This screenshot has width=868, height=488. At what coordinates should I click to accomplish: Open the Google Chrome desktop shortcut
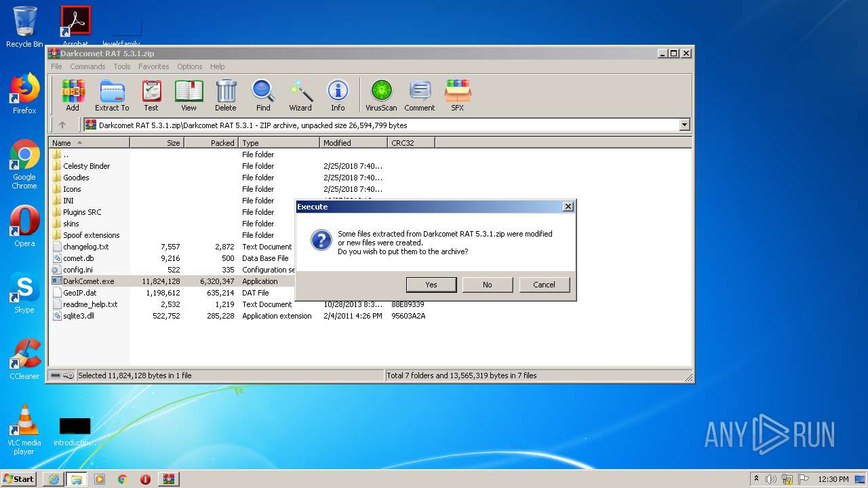point(24,164)
